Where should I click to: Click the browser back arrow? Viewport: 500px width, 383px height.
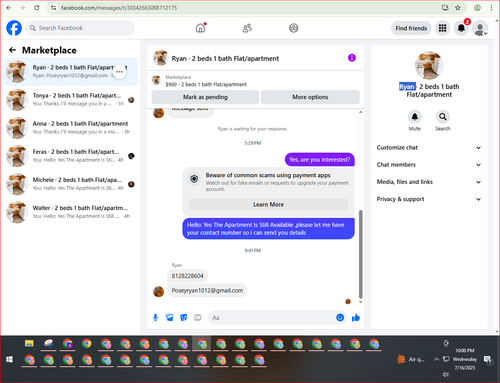coord(9,8)
